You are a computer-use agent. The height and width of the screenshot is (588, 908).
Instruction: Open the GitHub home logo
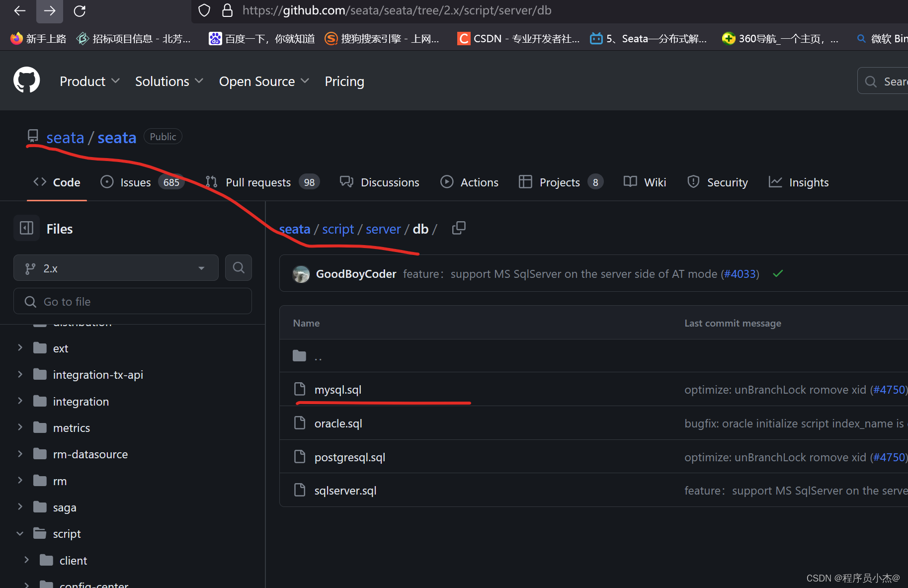[x=26, y=80]
